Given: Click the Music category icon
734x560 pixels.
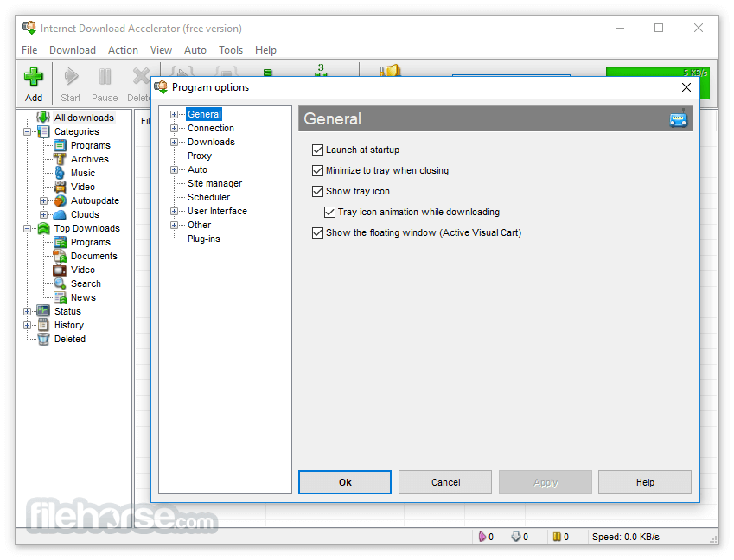Looking at the screenshot, I should pyautogui.click(x=60, y=173).
